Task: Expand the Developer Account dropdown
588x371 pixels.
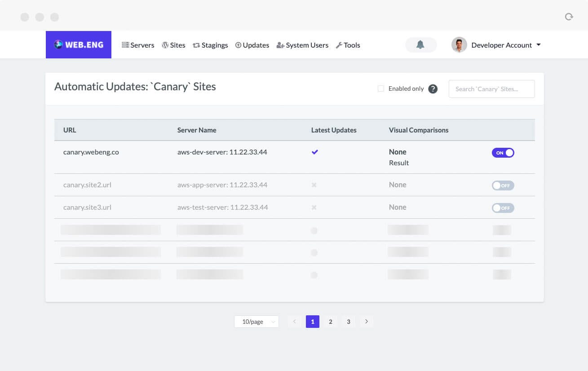Action: pos(506,45)
